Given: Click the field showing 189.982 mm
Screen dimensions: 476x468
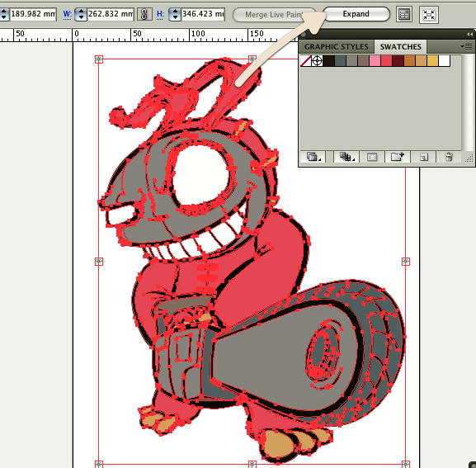Looking at the screenshot, I should point(33,14).
